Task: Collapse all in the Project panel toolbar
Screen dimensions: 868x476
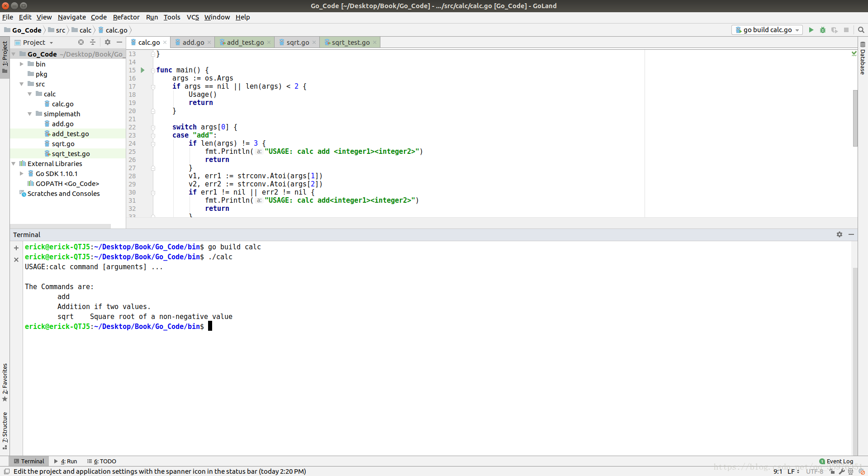Action: 93,42
